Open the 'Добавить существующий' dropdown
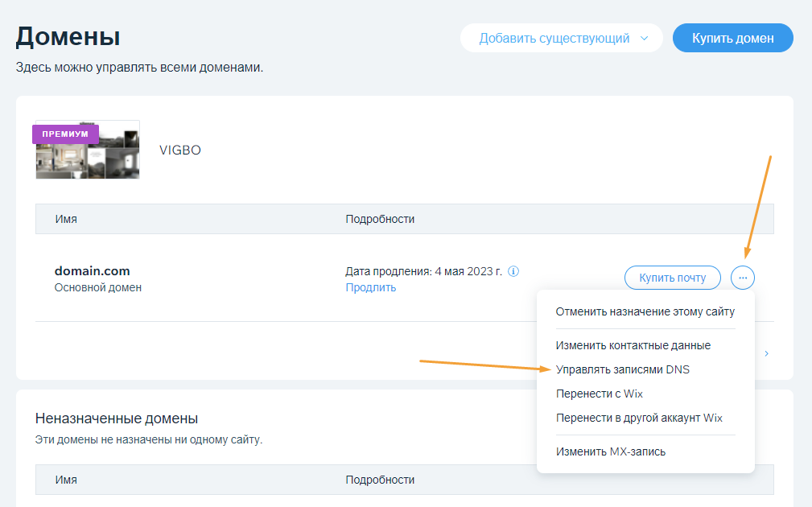This screenshot has height=507, width=812. tap(561, 38)
